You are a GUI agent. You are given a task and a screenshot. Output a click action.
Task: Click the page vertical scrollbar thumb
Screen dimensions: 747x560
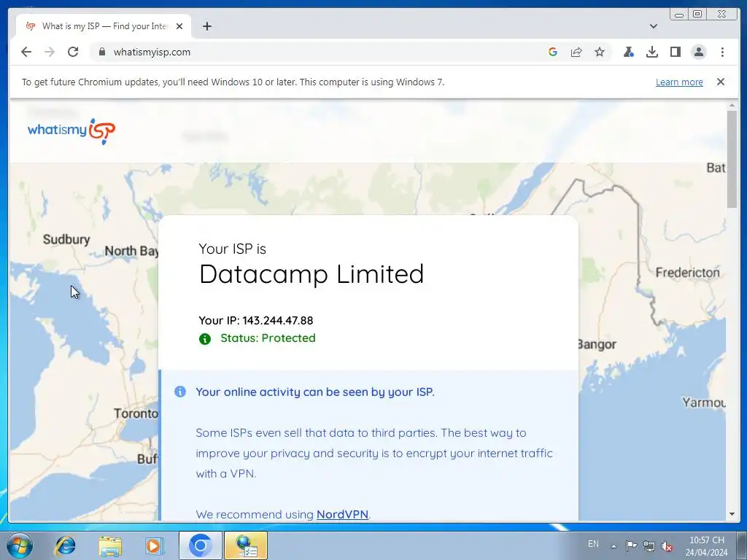[732, 159]
